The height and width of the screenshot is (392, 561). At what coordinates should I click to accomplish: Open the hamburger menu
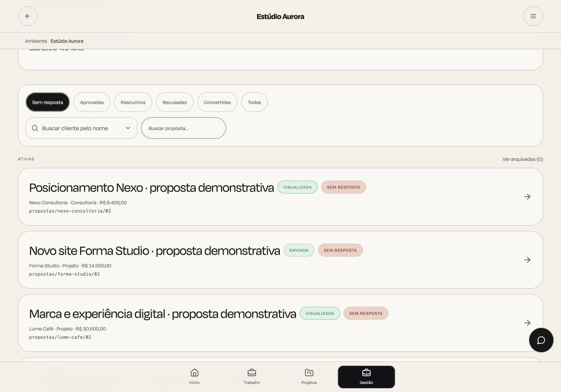click(533, 16)
